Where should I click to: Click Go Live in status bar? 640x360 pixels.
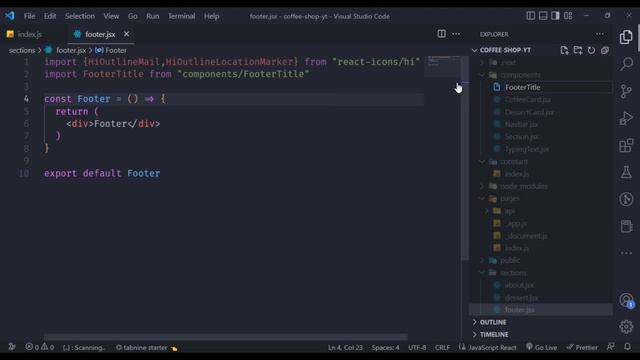coord(542,347)
